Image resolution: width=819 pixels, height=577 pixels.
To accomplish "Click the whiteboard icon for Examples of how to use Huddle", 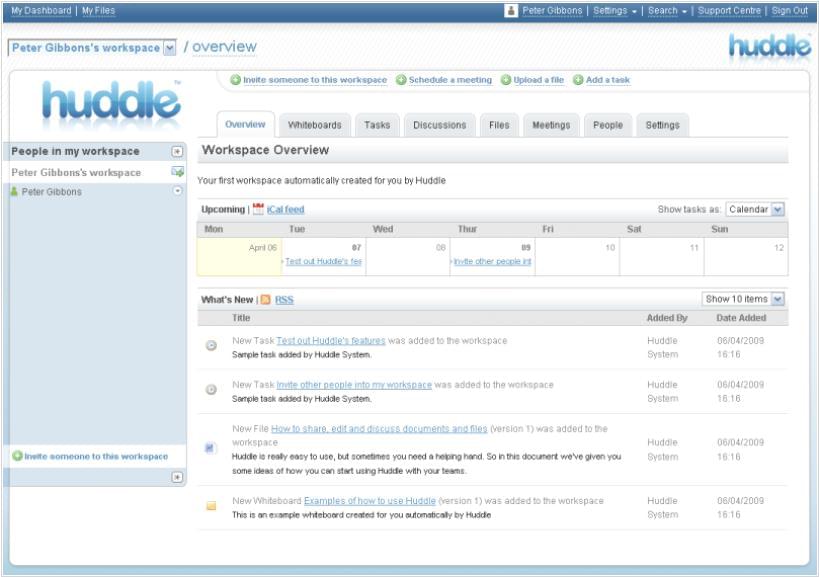I will point(211,505).
